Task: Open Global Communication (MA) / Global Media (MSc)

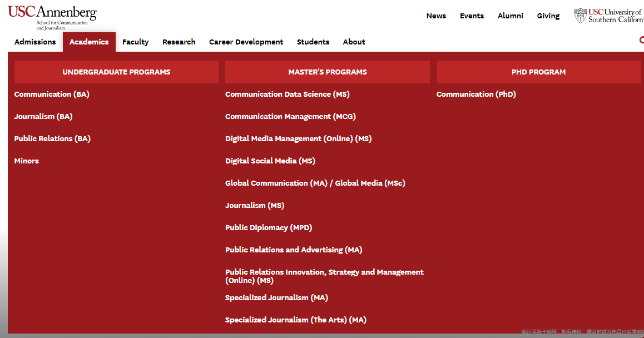Action: [x=315, y=183]
